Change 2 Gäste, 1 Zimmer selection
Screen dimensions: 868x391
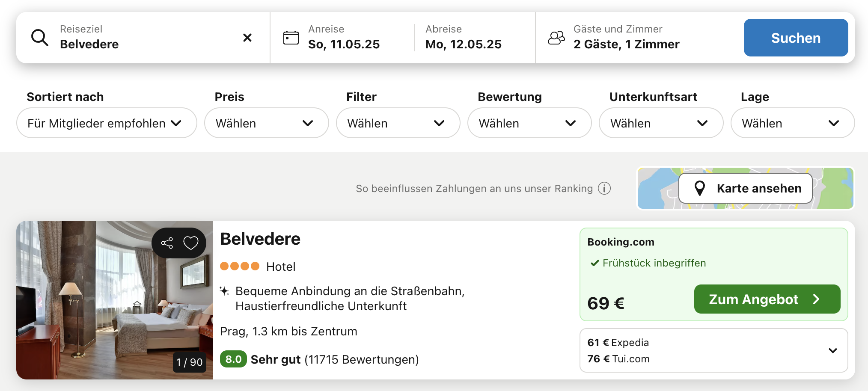coord(626,44)
